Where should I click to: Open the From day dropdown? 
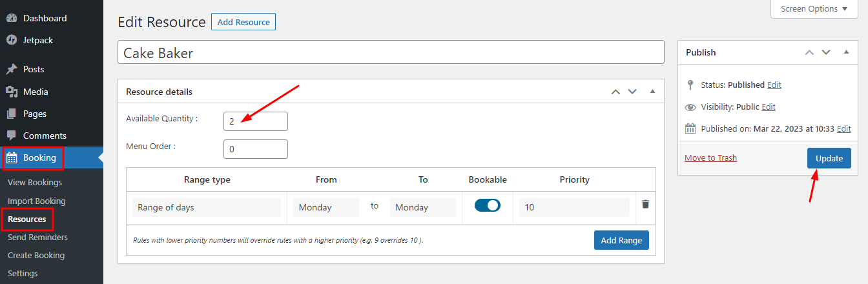(326, 207)
